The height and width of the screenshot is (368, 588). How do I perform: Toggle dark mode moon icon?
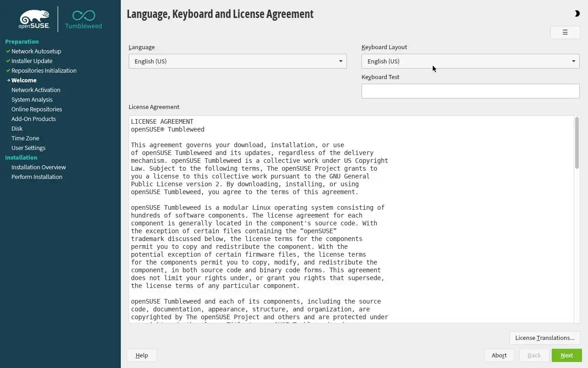pos(577,14)
